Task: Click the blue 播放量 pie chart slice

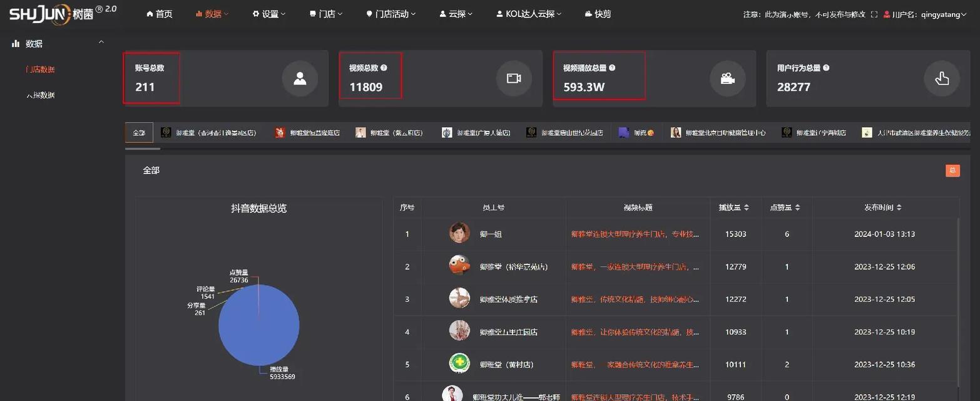Action: tap(259, 325)
